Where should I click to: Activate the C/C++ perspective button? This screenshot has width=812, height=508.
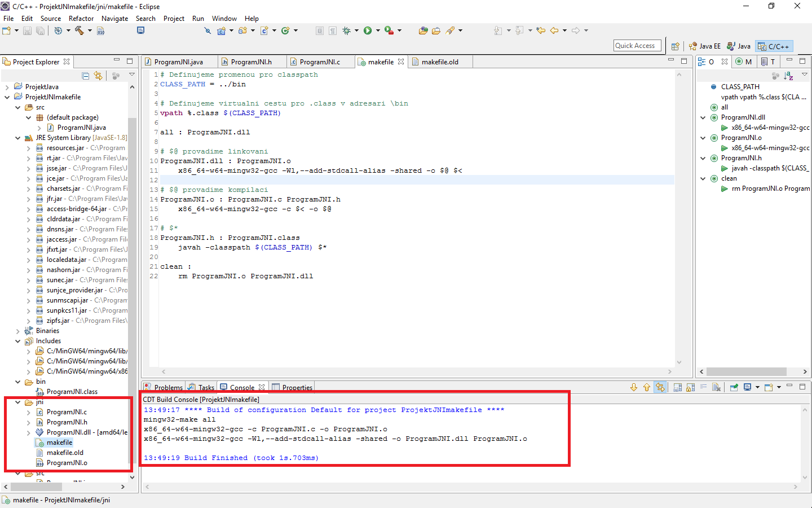[774, 46]
